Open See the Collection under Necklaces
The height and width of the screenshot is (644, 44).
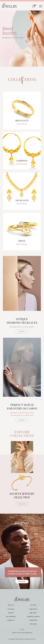22,203
